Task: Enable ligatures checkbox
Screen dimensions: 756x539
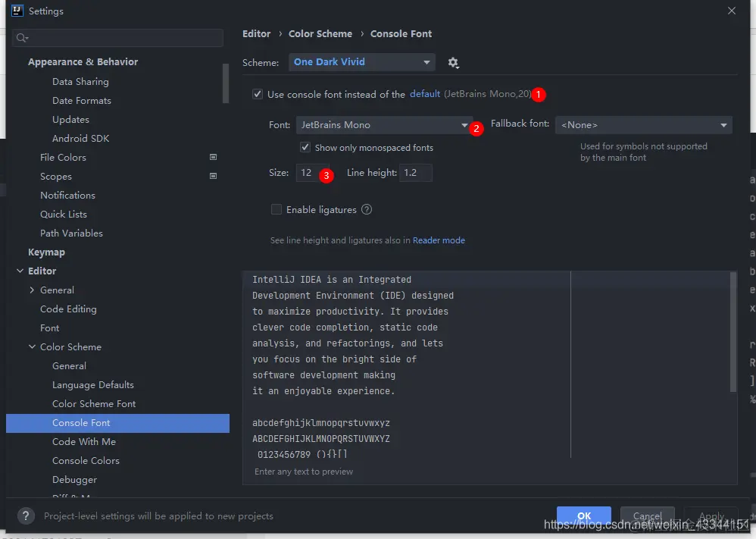Action: click(276, 209)
